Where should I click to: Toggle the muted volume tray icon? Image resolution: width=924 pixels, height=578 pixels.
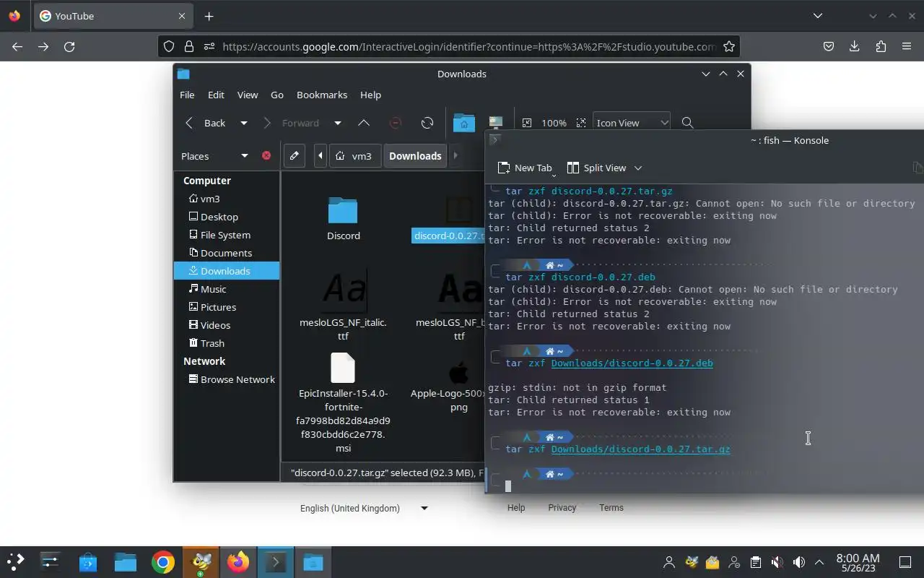777,562
